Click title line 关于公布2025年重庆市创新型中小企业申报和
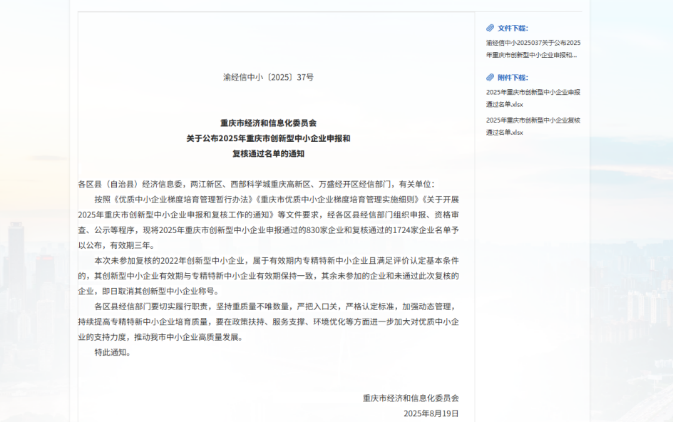The width and height of the screenshot is (673, 422). pyautogui.click(x=268, y=138)
